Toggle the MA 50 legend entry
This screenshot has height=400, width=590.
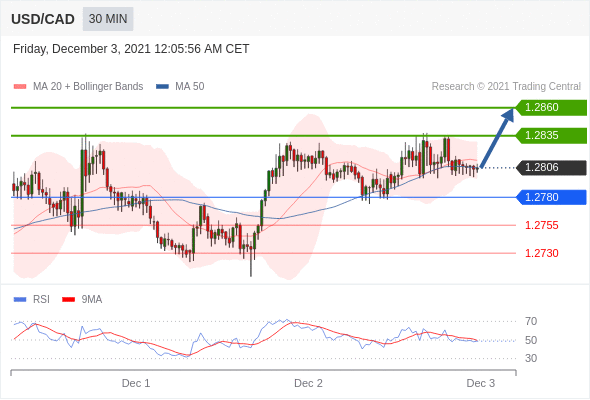pyautogui.click(x=180, y=87)
